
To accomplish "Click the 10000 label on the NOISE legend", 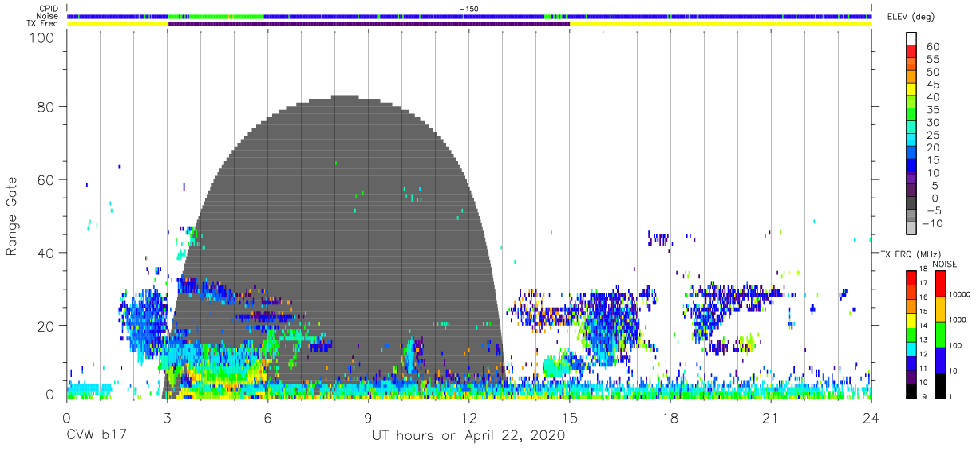I will click(960, 294).
